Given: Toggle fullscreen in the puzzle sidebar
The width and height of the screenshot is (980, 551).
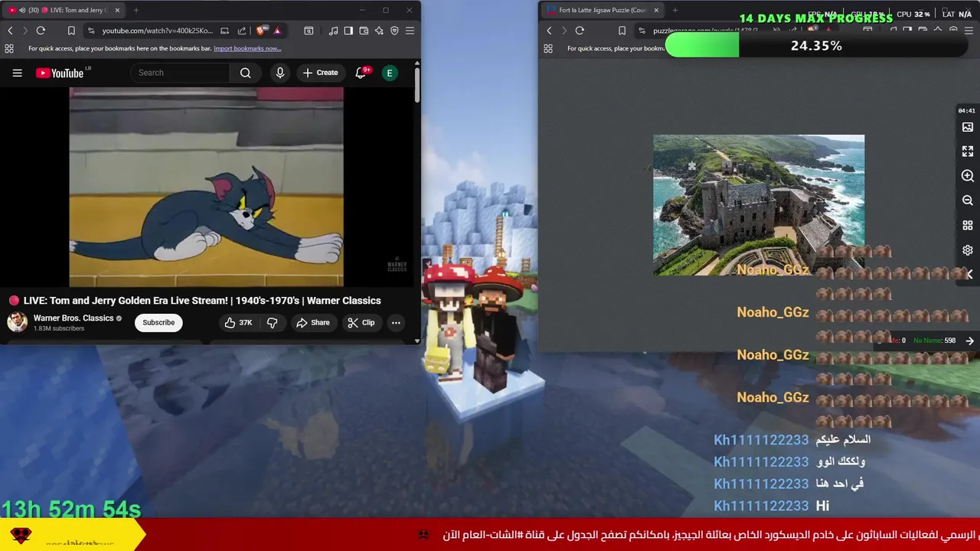Looking at the screenshot, I should point(968,152).
